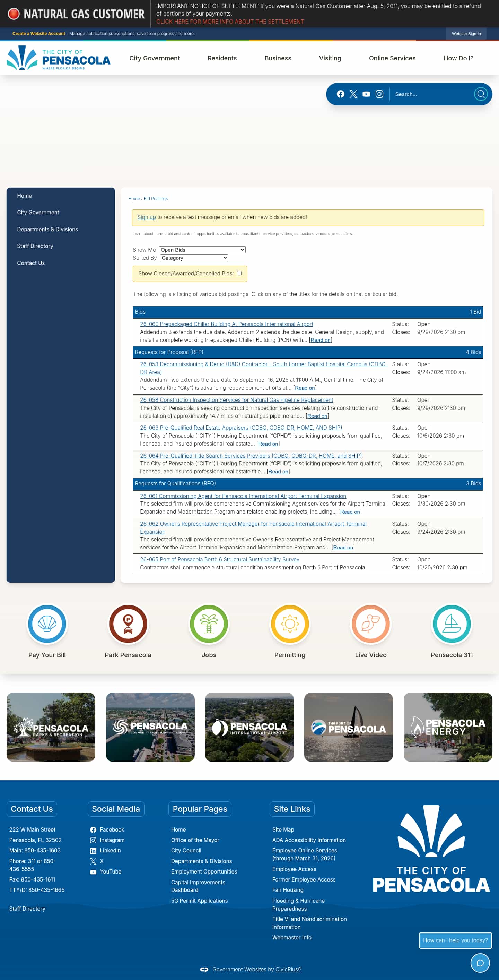Click the City of Pensacola header logo
Screen dimensions: 499x980
coord(59,58)
